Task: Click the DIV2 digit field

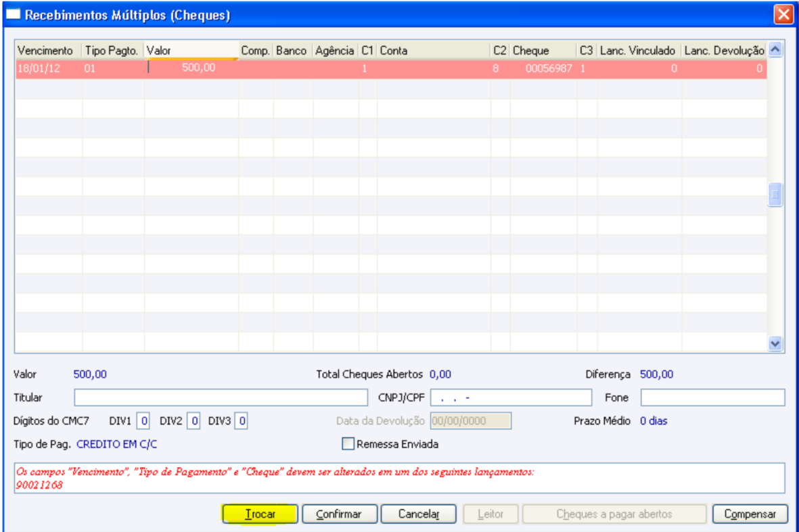Action: tap(193, 421)
